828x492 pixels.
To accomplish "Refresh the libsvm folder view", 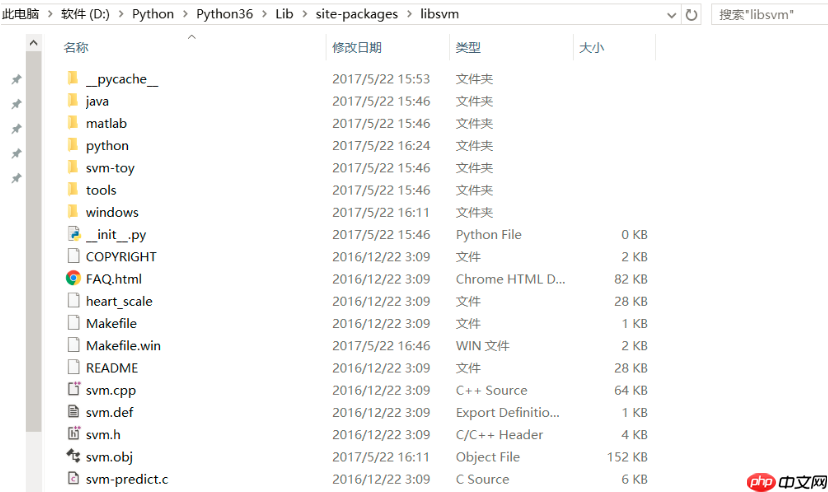I will click(x=691, y=15).
